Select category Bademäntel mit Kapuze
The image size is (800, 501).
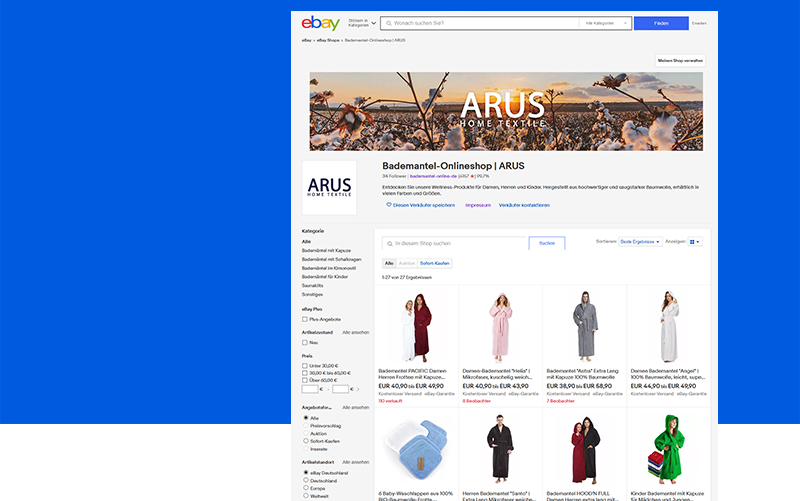[326, 250]
